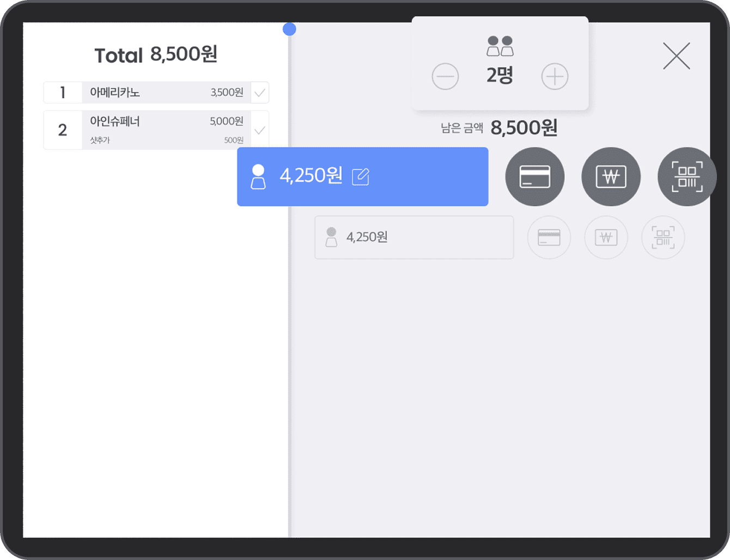The width and height of the screenshot is (730, 560).
Task: Close the split payment panel
Action: (x=677, y=56)
